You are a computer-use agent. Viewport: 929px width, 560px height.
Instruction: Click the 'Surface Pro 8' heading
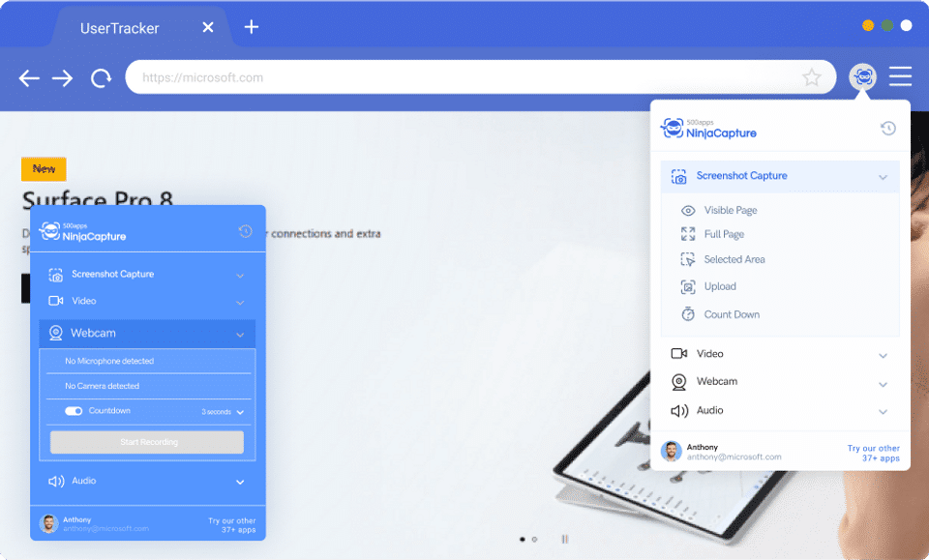tap(98, 198)
